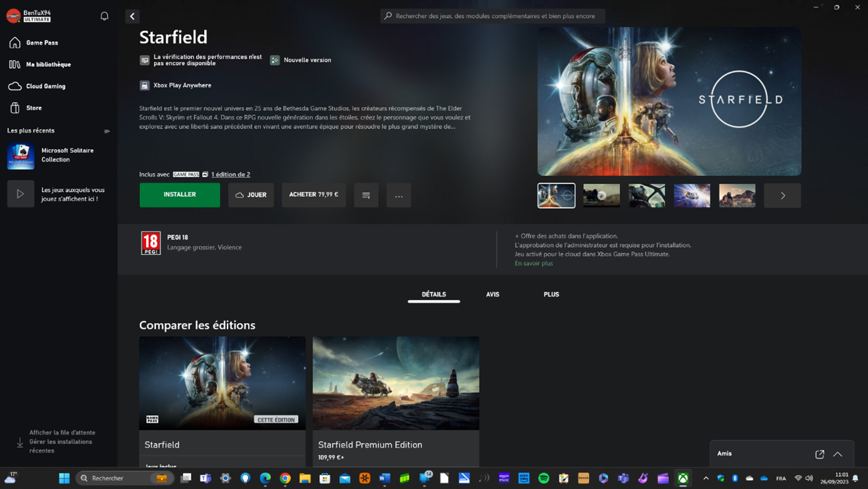The image size is (868, 489).
Task: Open the notifications bell icon
Action: [x=105, y=16]
